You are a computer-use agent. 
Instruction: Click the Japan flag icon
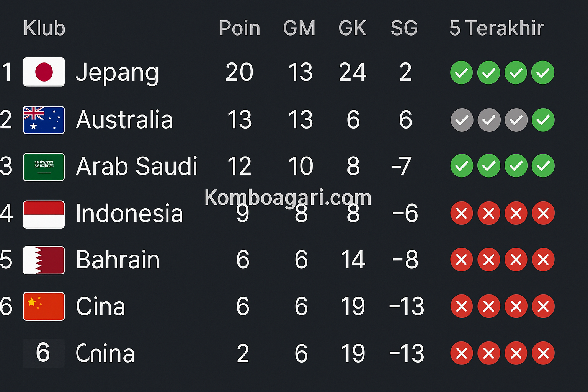(44, 72)
